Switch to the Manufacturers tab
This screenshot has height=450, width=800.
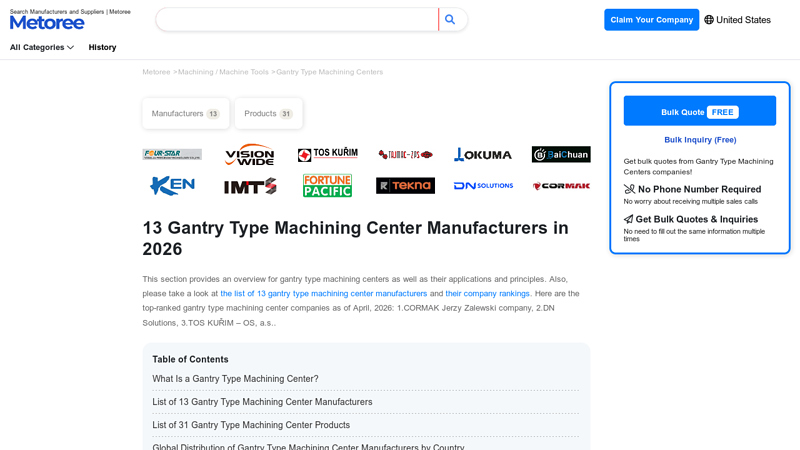[x=185, y=114]
